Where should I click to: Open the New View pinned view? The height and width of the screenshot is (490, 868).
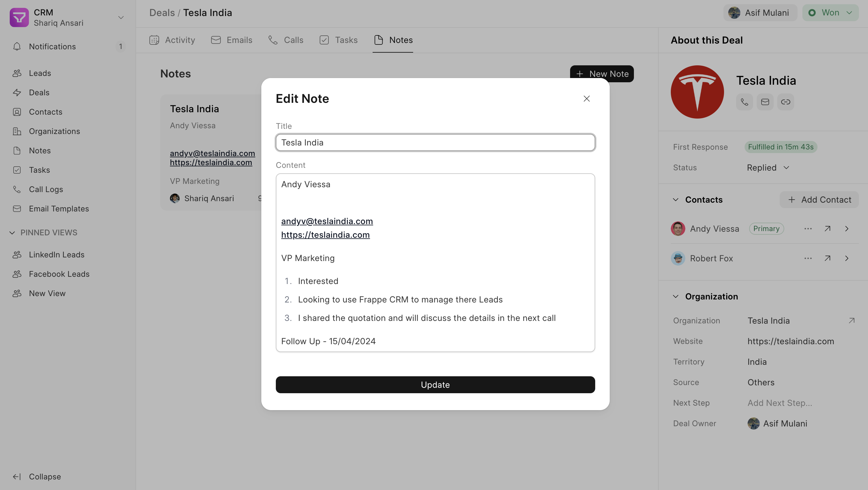(68, 293)
